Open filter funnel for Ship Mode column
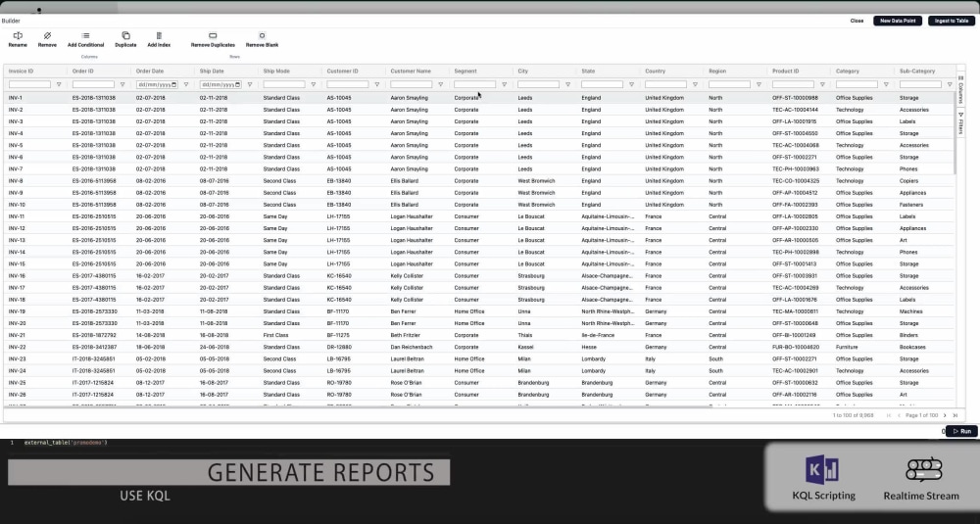The height and width of the screenshot is (524, 980). 314,84
